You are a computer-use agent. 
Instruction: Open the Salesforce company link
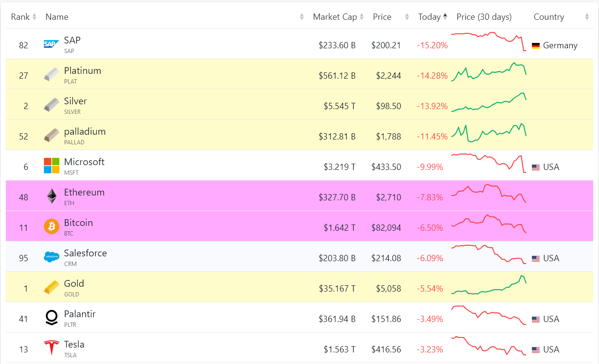point(85,253)
